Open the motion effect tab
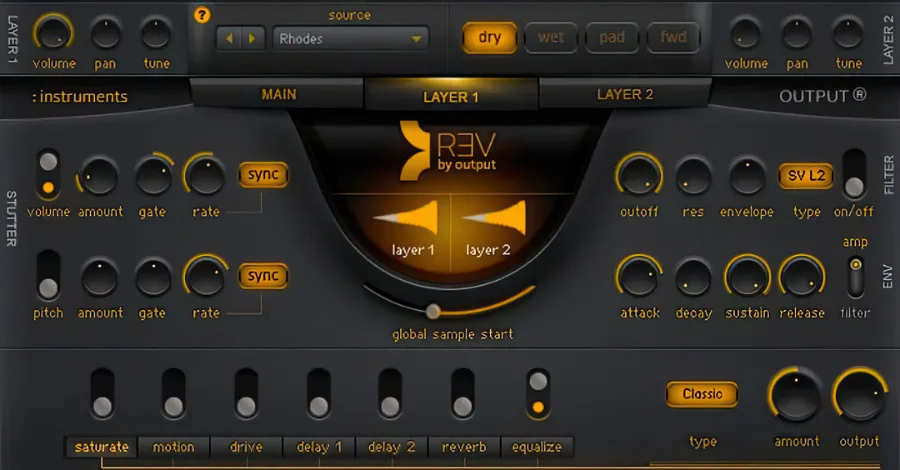The width and height of the screenshot is (900, 470). [173, 447]
